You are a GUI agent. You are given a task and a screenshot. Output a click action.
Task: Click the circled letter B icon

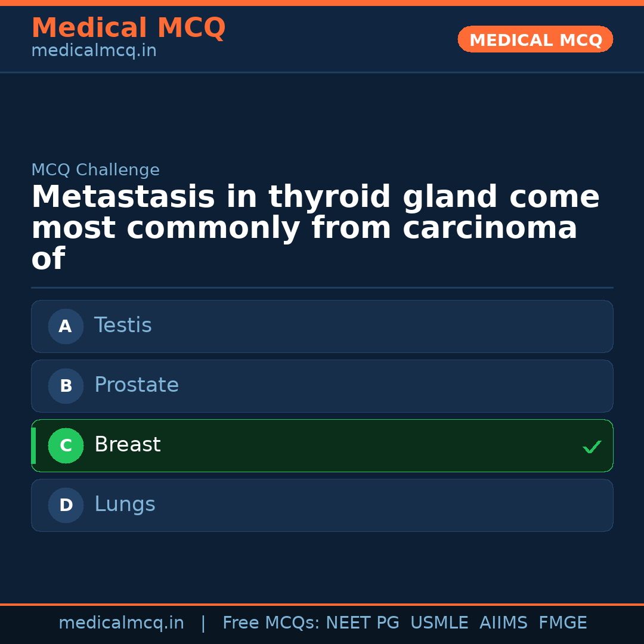[66, 386]
